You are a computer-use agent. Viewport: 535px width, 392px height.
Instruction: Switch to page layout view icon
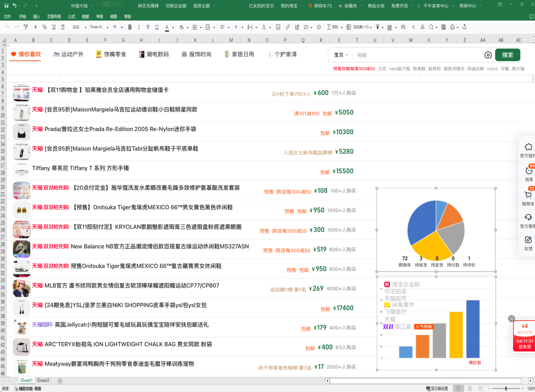[x=470, y=389]
